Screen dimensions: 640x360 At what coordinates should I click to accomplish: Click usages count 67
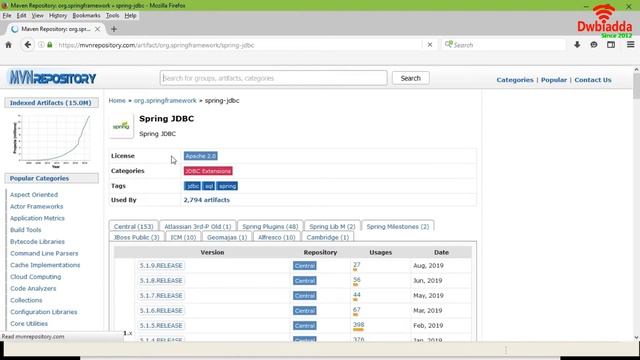coord(356,310)
